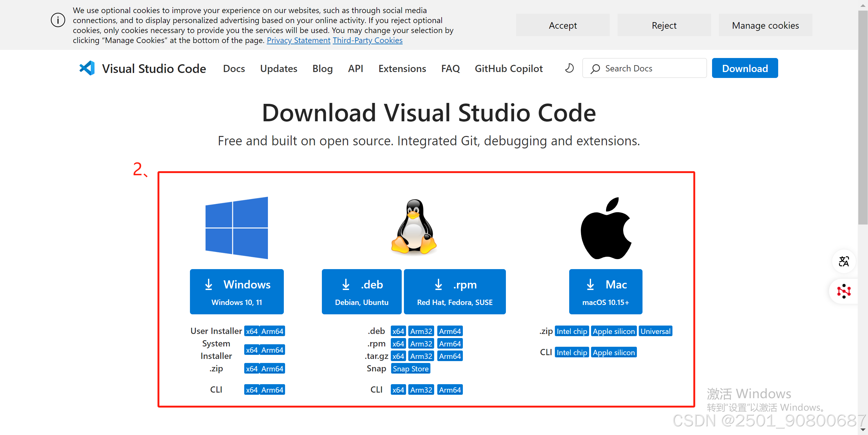Select the Snap Store link

click(410, 369)
